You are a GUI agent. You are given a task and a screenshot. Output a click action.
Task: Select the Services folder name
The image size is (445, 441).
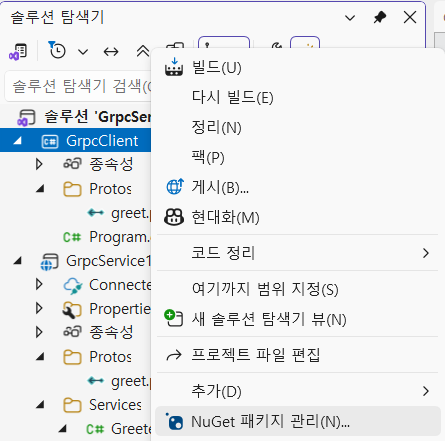click(115, 405)
